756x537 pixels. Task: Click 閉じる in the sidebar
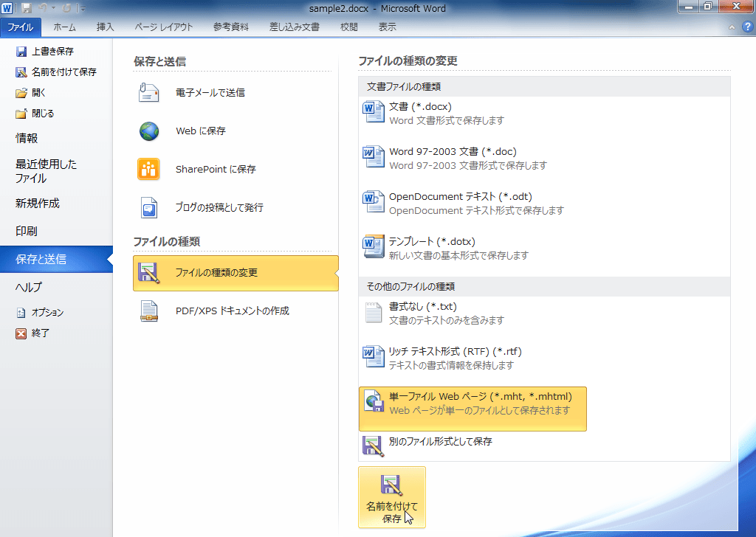[x=35, y=113]
